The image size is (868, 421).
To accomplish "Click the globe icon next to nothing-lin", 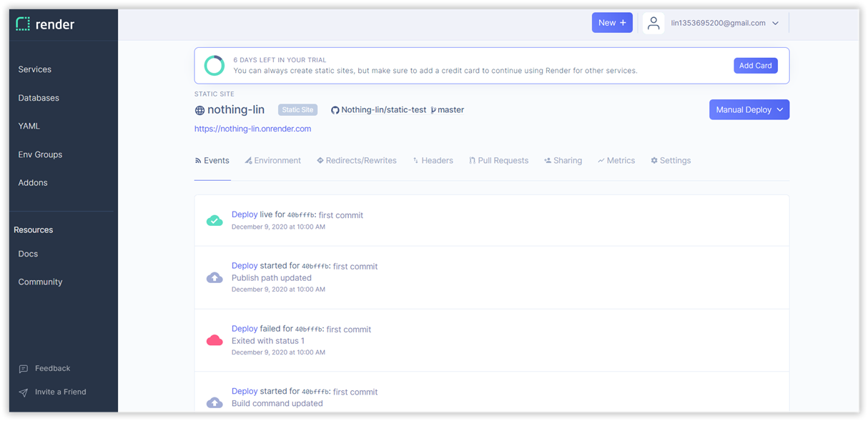I will pos(199,110).
